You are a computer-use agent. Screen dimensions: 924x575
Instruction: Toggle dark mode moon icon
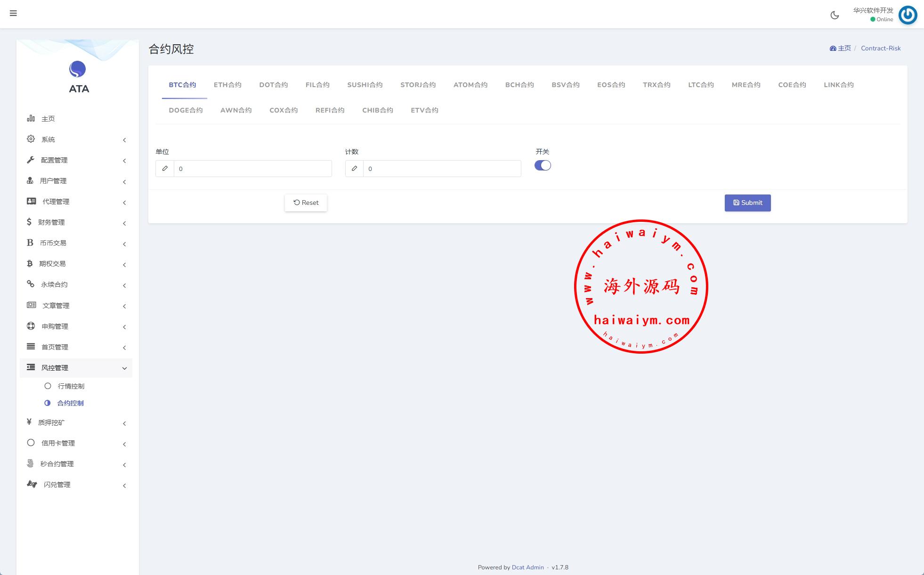click(835, 15)
